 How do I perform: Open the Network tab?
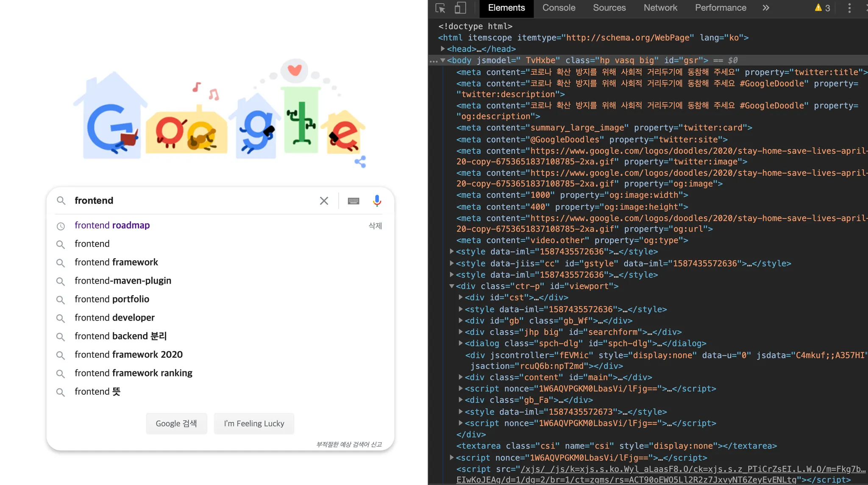[660, 8]
